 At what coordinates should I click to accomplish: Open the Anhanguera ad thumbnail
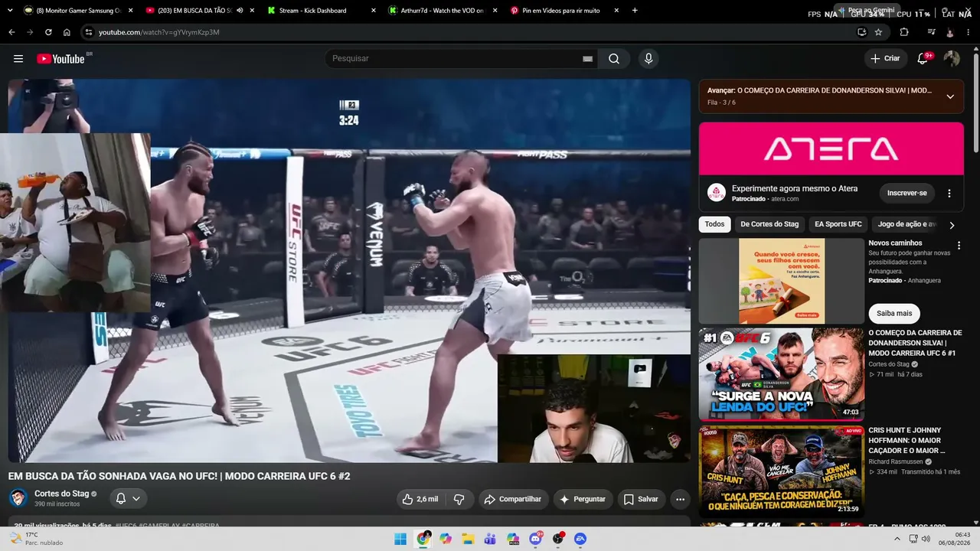[782, 281]
